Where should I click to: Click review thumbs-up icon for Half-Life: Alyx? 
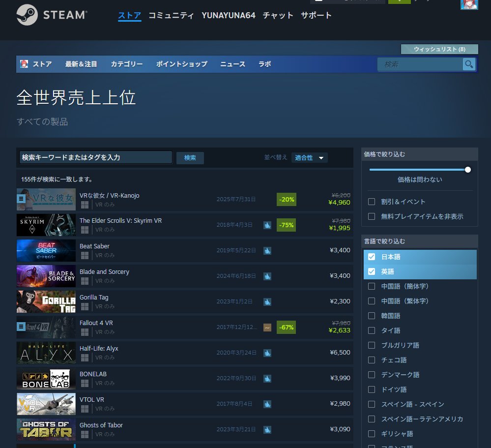click(267, 353)
